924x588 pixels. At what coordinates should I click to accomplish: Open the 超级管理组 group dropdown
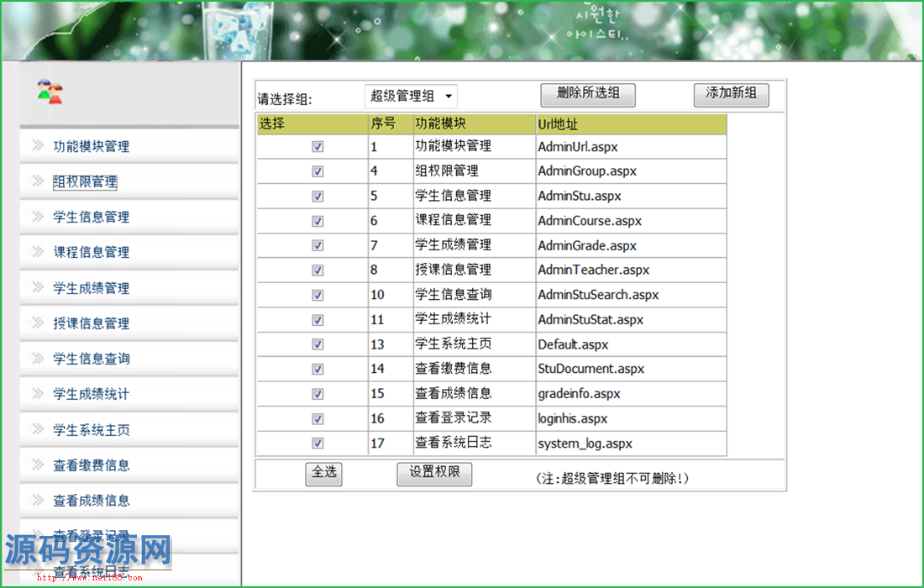pos(412,97)
